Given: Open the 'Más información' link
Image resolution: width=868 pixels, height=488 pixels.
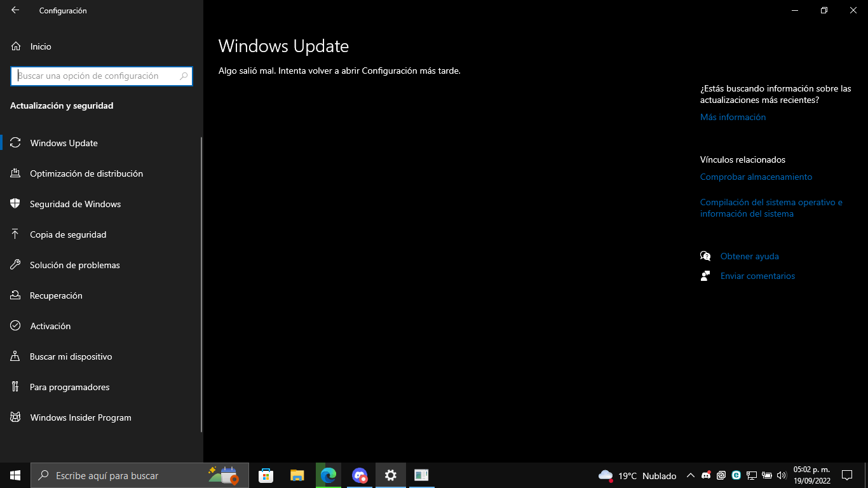Looking at the screenshot, I should point(733,117).
